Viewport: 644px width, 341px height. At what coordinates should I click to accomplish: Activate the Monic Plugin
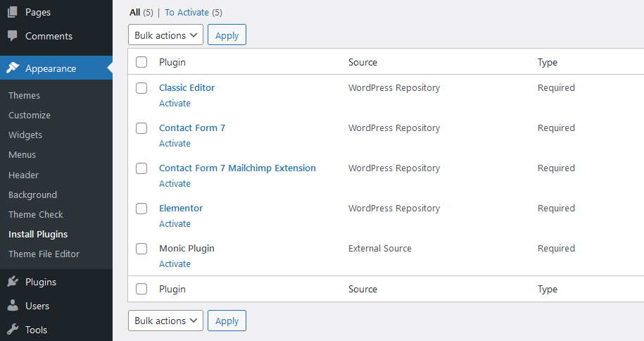175,263
